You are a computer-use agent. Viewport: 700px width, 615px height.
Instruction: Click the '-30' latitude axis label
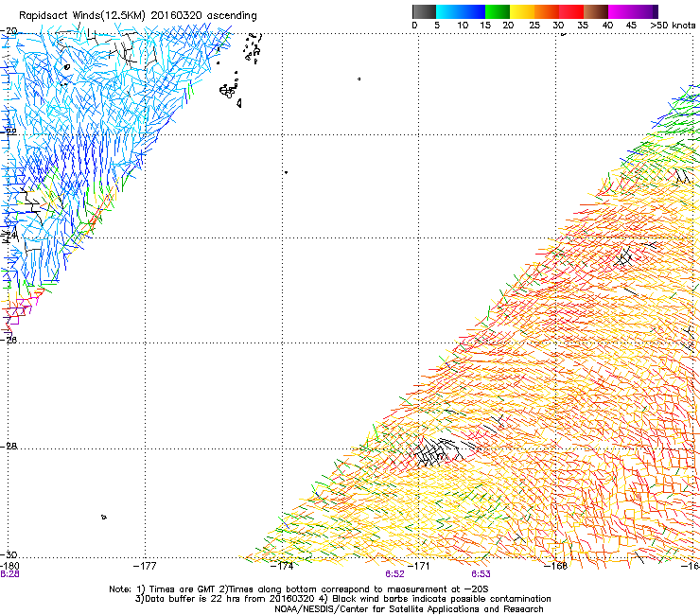9,554
